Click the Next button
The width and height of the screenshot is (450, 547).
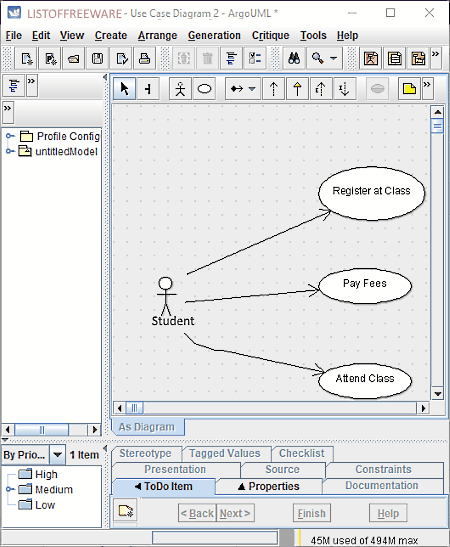[235, 513]
